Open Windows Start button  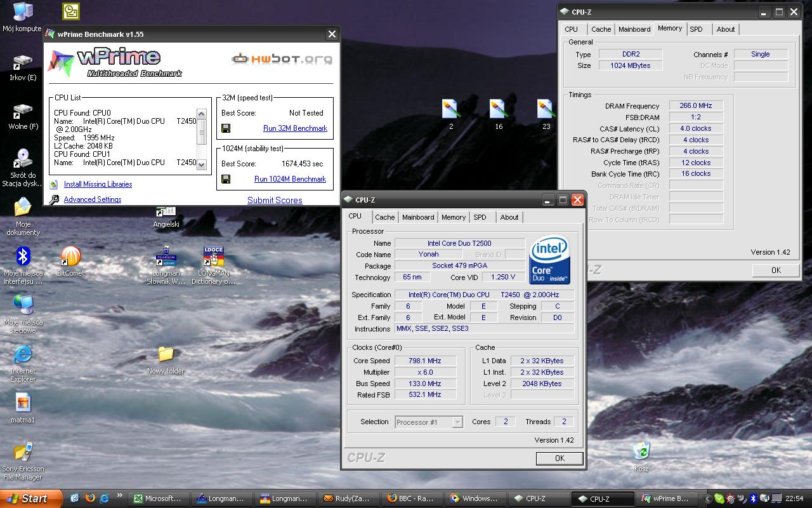(x=32, y=498)
